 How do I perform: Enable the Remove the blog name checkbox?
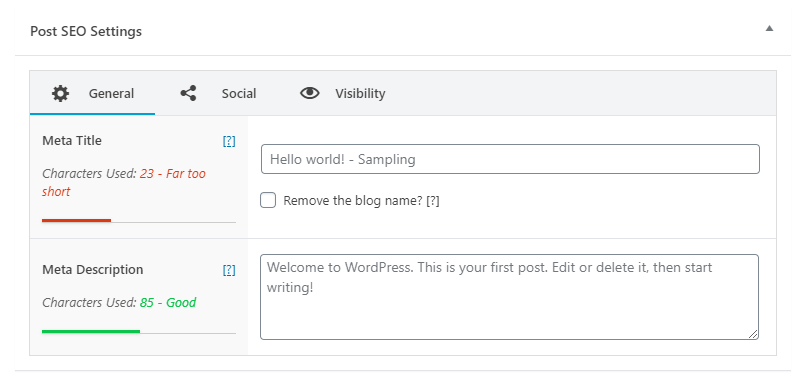(268, 200)
